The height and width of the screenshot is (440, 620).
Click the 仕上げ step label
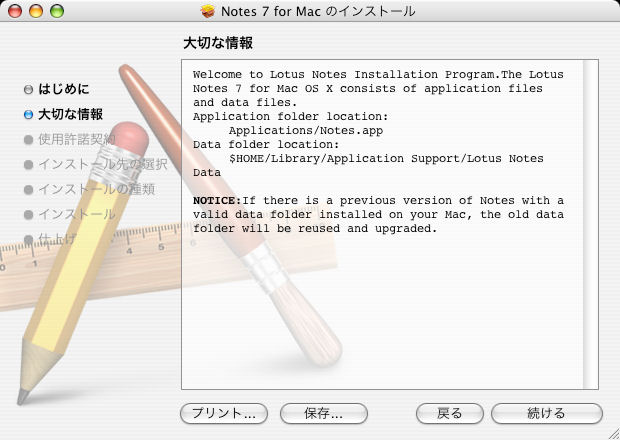click(57, 239)
